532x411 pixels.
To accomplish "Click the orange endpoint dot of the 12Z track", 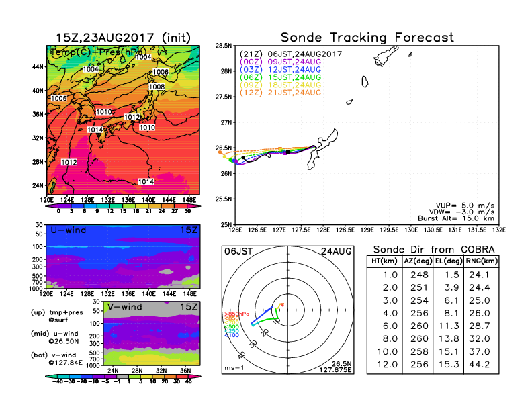I will [x=220, y=152].
